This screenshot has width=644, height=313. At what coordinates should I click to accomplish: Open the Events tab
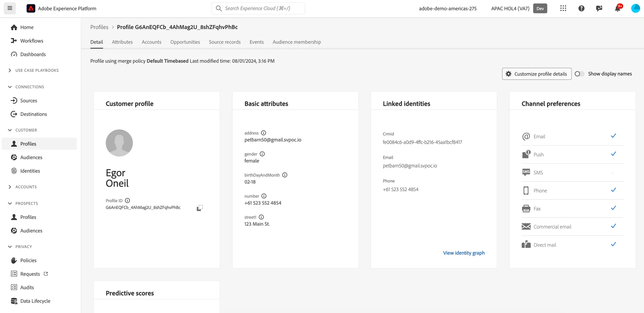pyautogui.click(x=257, y=42)
